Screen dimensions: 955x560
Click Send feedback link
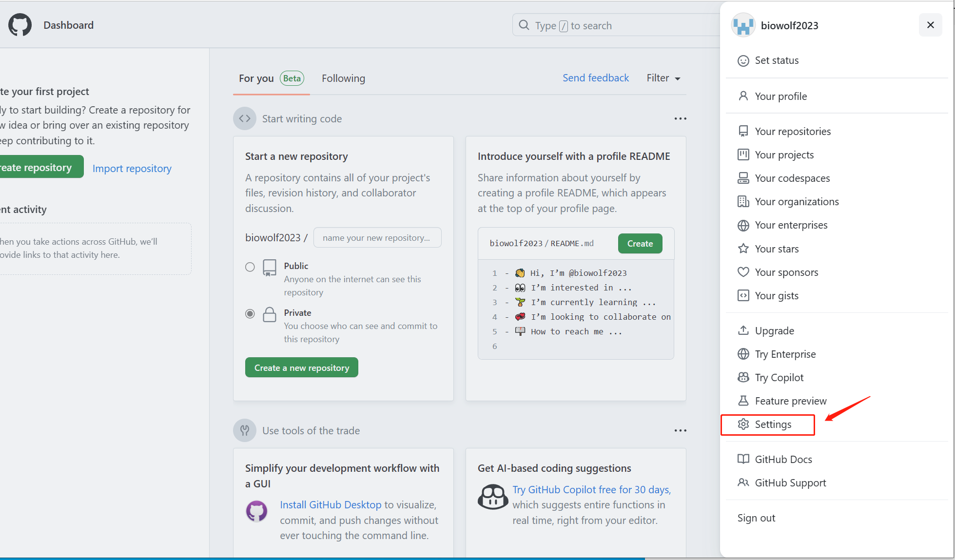pos(595,78)
